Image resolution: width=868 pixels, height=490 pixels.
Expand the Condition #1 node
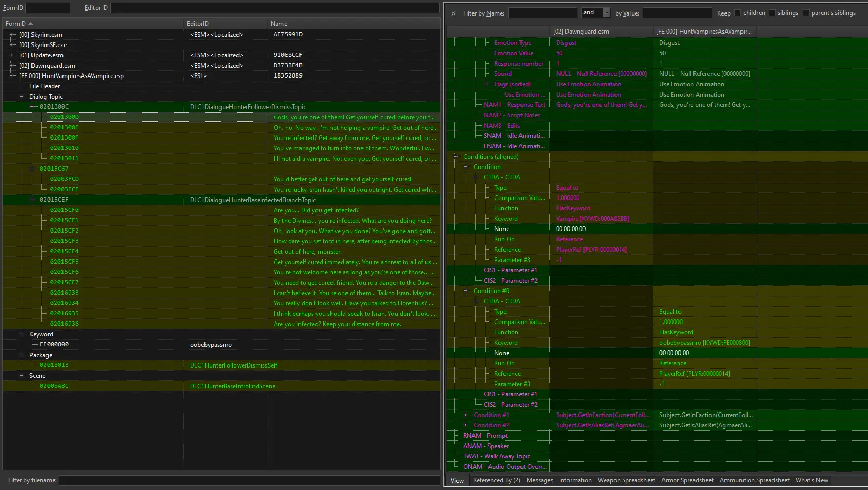pyautogui.click(x=465, y=415)
